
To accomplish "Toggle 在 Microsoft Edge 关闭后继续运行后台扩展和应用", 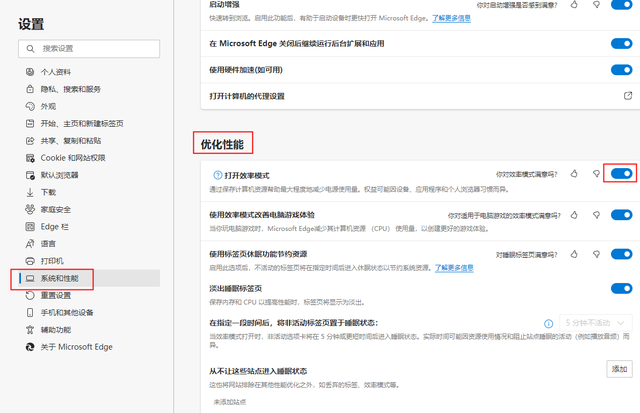I will tap(622, 43).
